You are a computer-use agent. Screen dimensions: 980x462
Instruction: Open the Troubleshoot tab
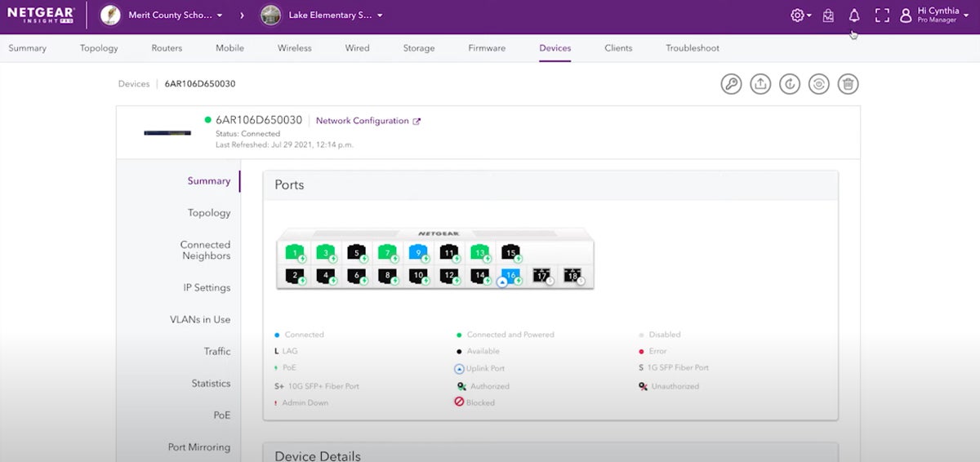tap(693, 48)
